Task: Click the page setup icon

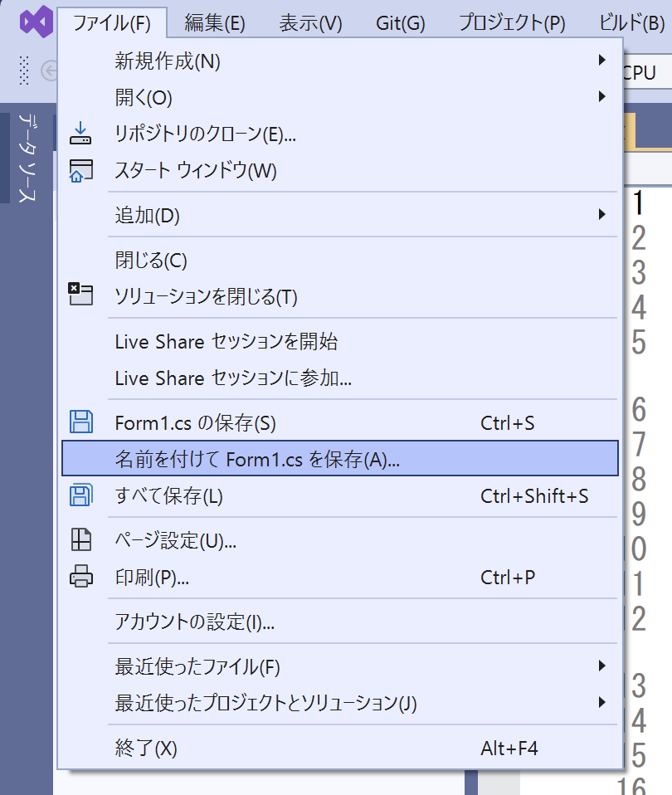Action: (81, 539)
